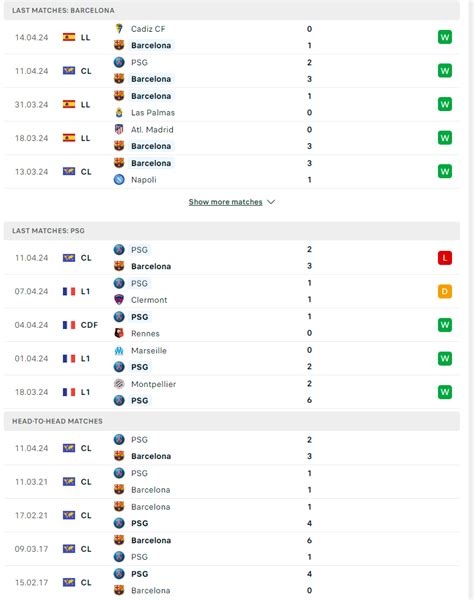Expand the Show more matches chevron

271,202
